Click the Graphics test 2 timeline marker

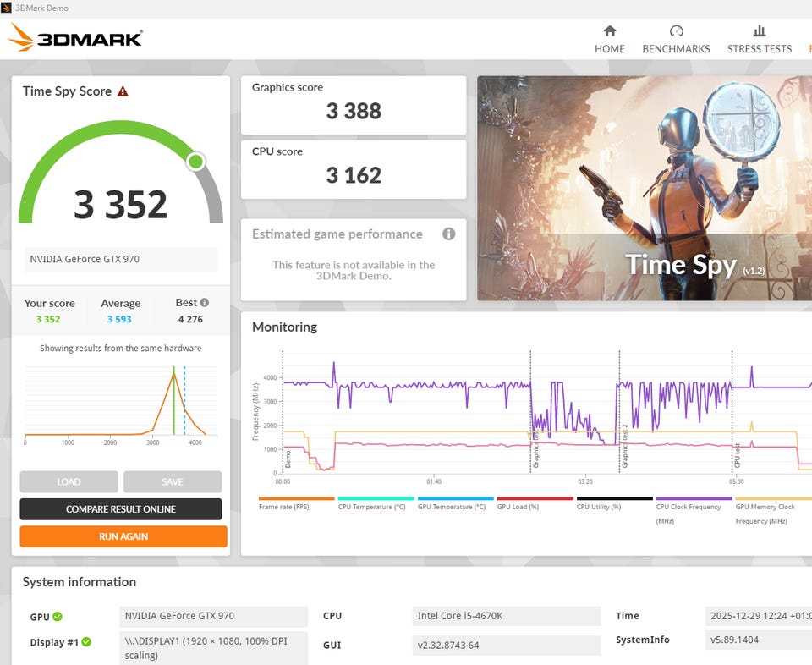click(625, 447)
